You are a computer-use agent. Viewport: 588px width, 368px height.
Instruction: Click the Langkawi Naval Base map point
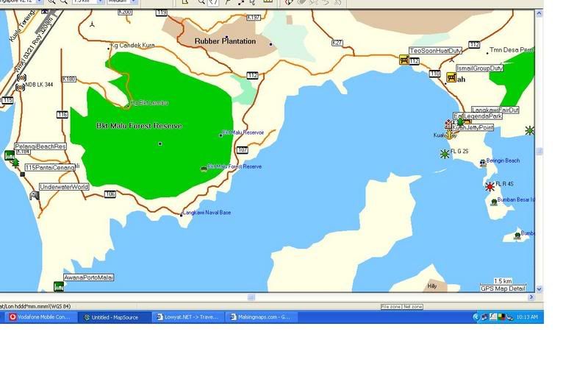[x=181, y=215]
